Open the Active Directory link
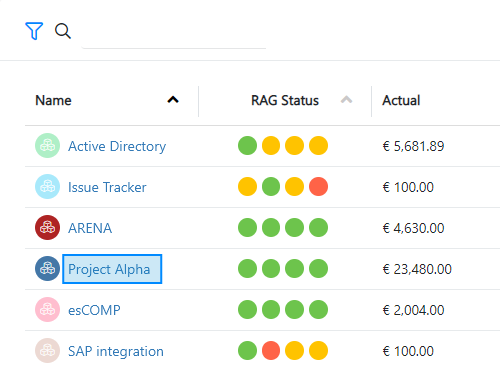 117,146
